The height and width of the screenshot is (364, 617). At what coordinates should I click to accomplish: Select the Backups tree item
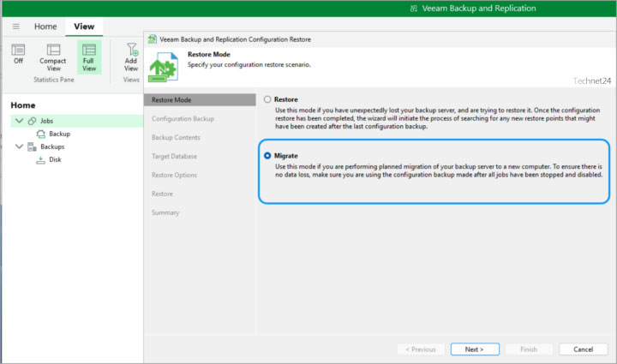(52, 146)
